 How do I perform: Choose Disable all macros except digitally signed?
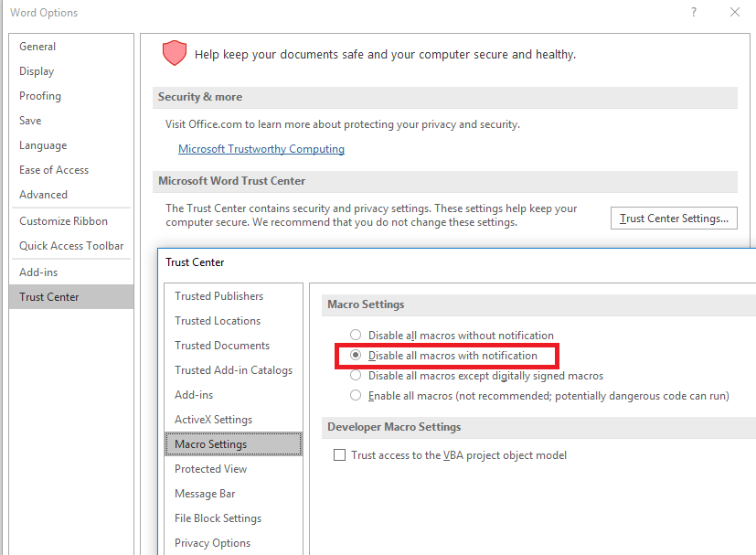tap(357, 376)
